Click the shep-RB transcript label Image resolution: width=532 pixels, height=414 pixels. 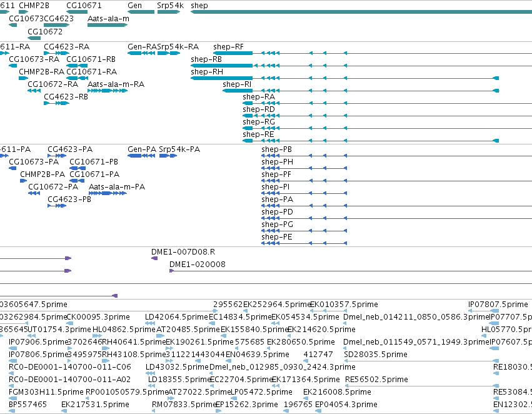click(x=206, y=59)
